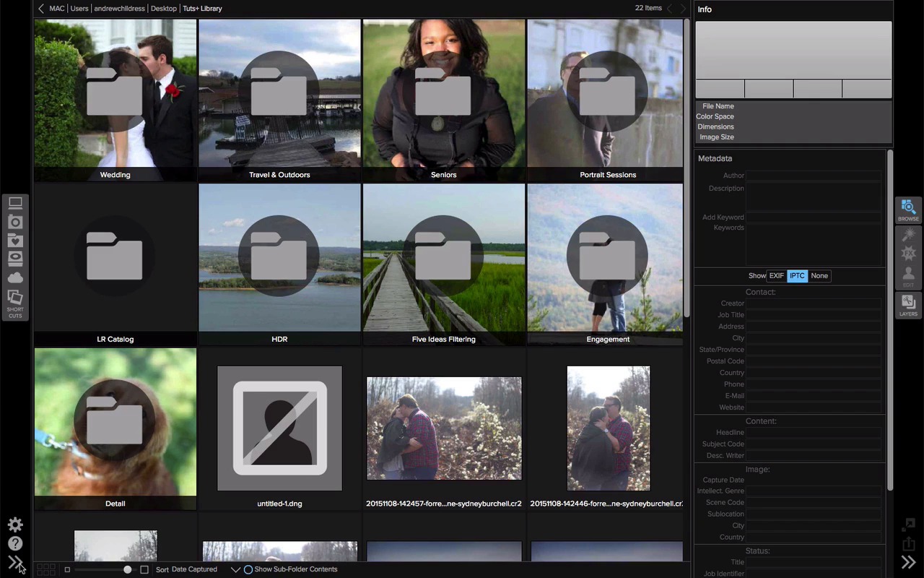Click the Send to external editor icon
This screenshot has width=924, height=578.
(x=908, y=525)
